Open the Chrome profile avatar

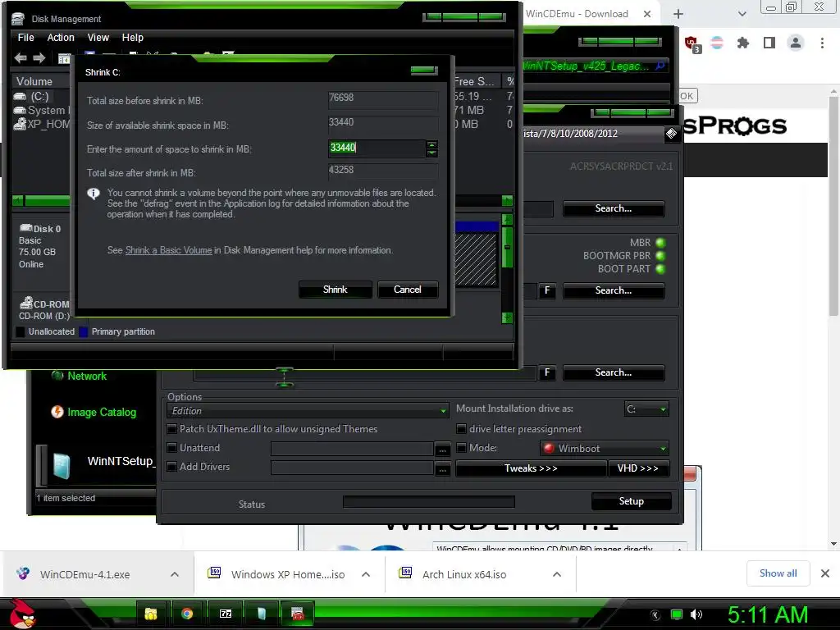point(796,43)
